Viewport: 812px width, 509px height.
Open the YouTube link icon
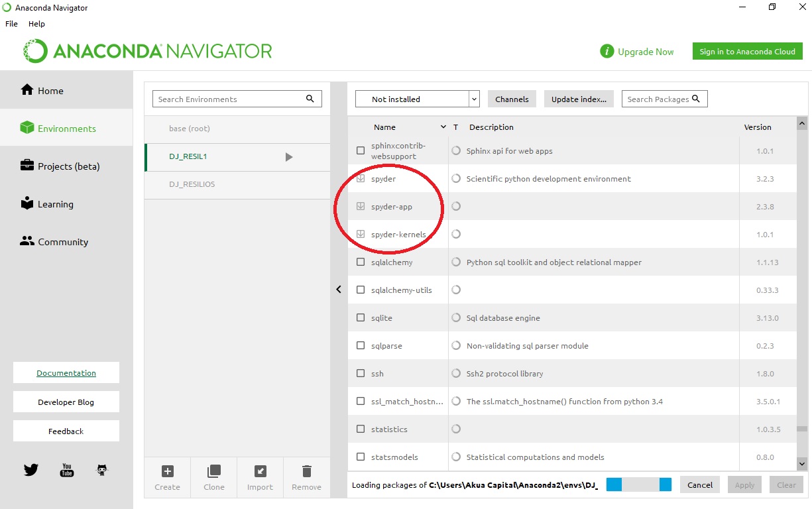(x=67, y=470)
